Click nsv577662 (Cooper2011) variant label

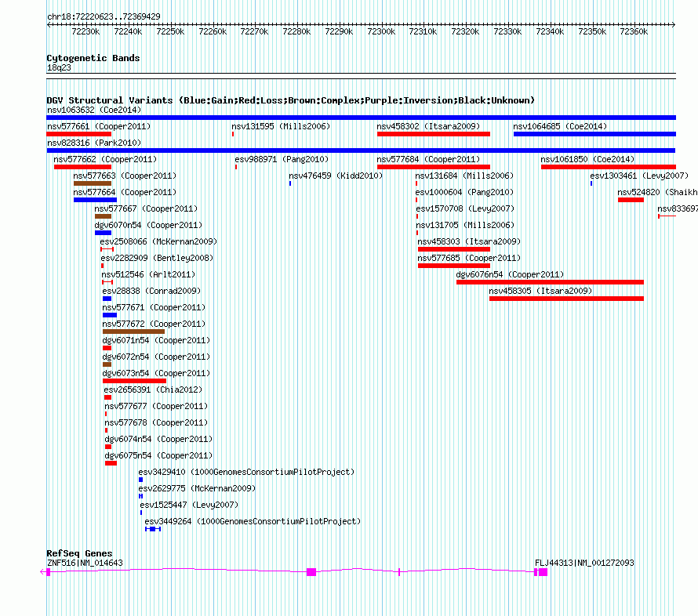tap(105, 159)
